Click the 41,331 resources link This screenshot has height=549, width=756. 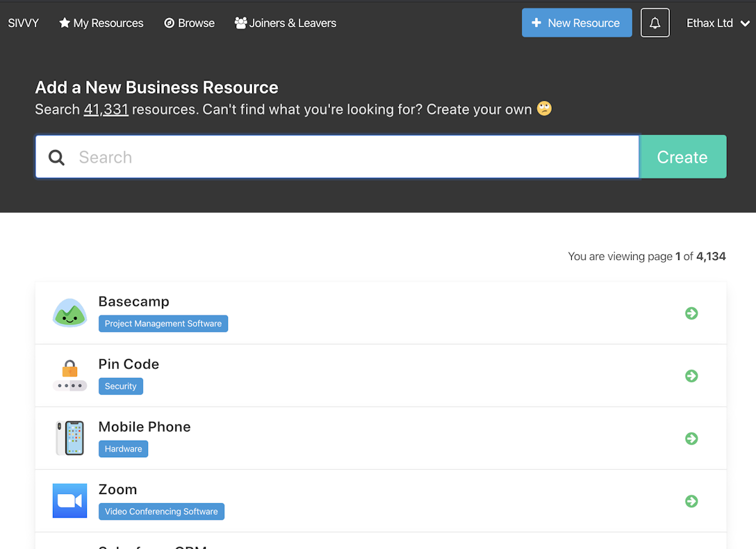pos(106,110)
